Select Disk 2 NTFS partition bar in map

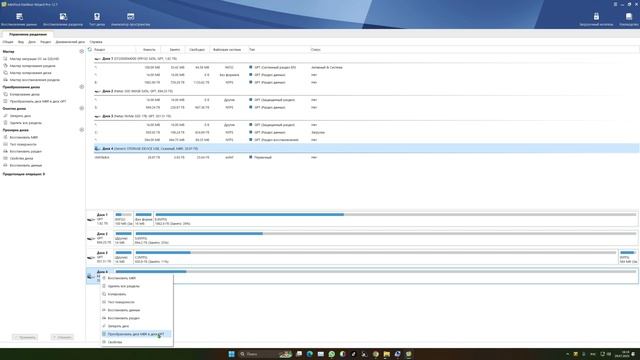click(x=386, y=238)
